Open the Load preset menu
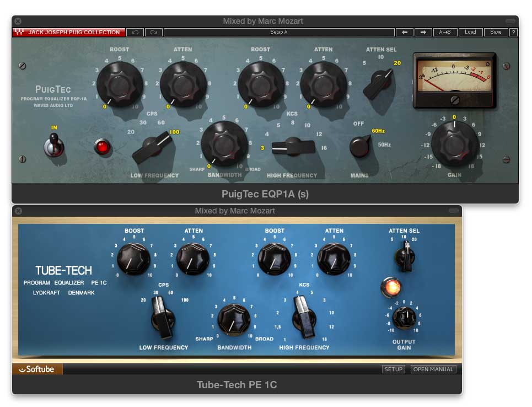 coord(470,32)
